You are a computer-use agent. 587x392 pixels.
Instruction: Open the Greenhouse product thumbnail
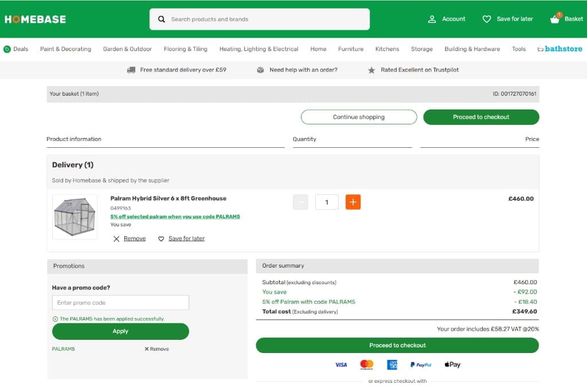[75, 217]
